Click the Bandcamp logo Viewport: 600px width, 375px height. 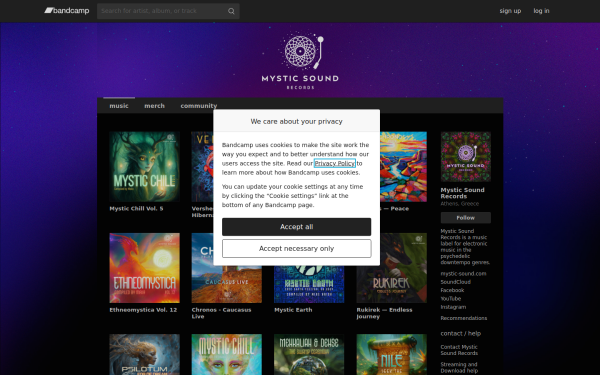click(67, 11)
